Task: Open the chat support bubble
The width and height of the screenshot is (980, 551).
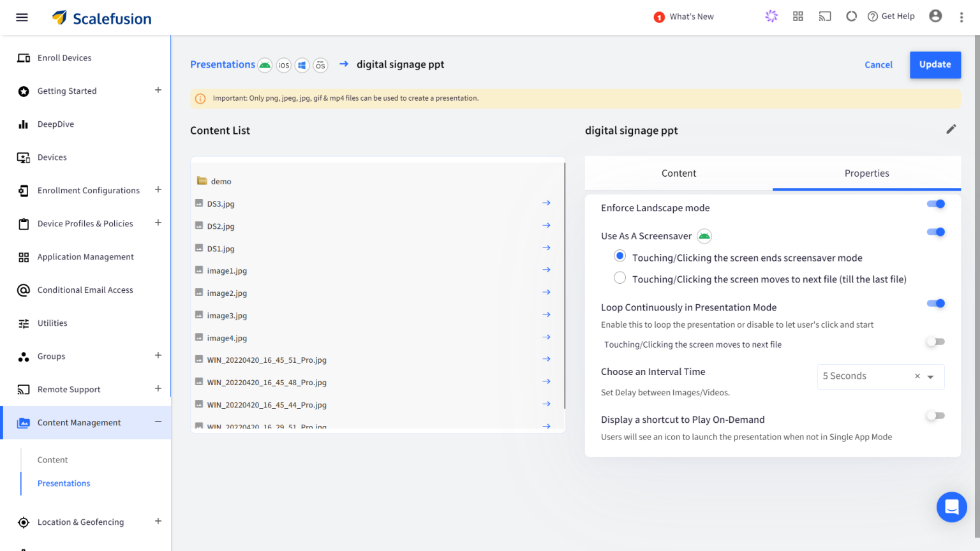Action: coord(951,507)
